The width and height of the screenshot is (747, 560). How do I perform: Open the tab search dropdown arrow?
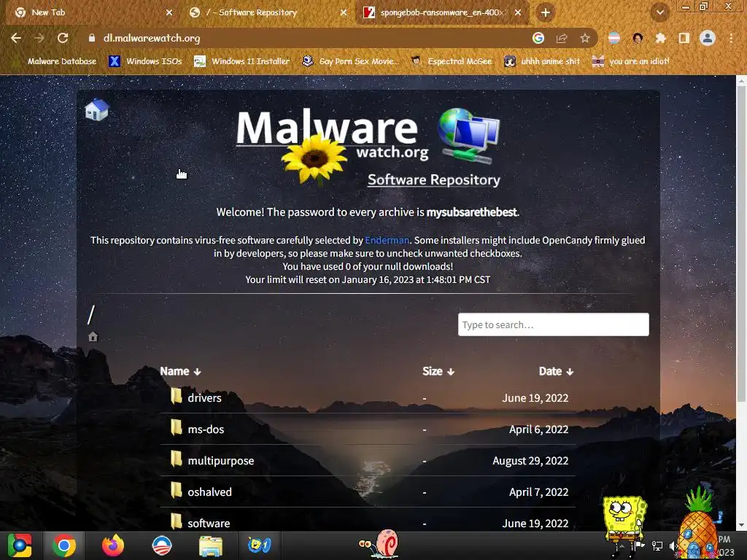pos(659,12)
